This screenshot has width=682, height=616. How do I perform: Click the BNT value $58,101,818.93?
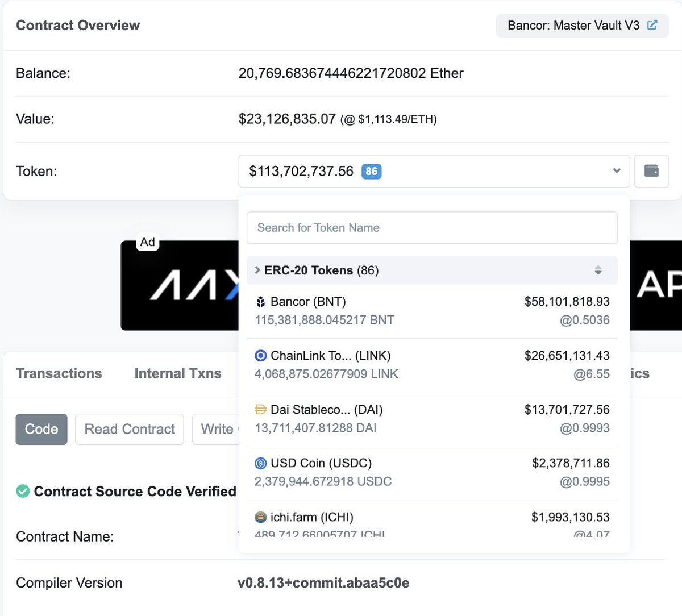pyautogui.click(x=567, y=302)
